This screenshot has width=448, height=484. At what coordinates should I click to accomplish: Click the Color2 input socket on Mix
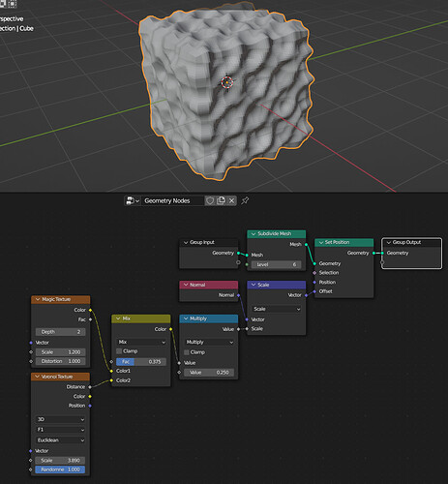(x=111, y=380)
